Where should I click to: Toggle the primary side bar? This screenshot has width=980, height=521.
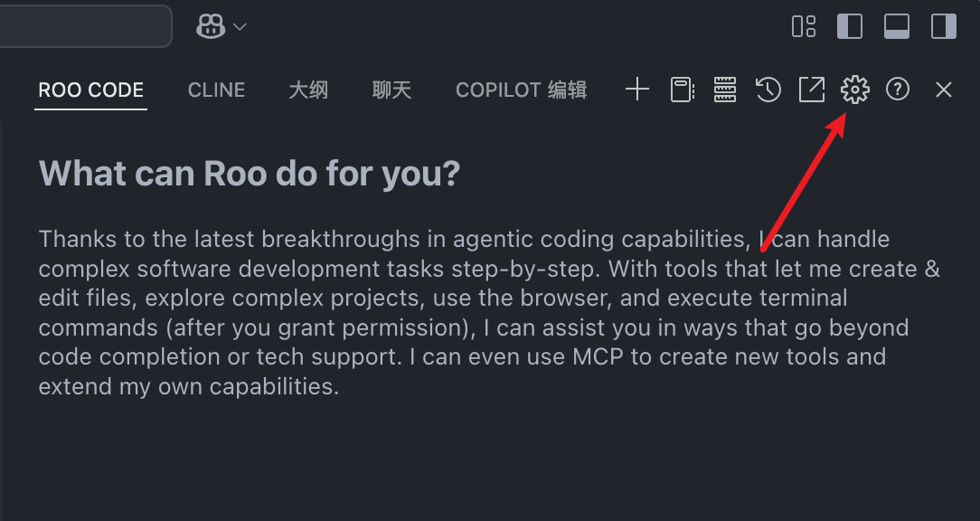click(x=850, y=26)
